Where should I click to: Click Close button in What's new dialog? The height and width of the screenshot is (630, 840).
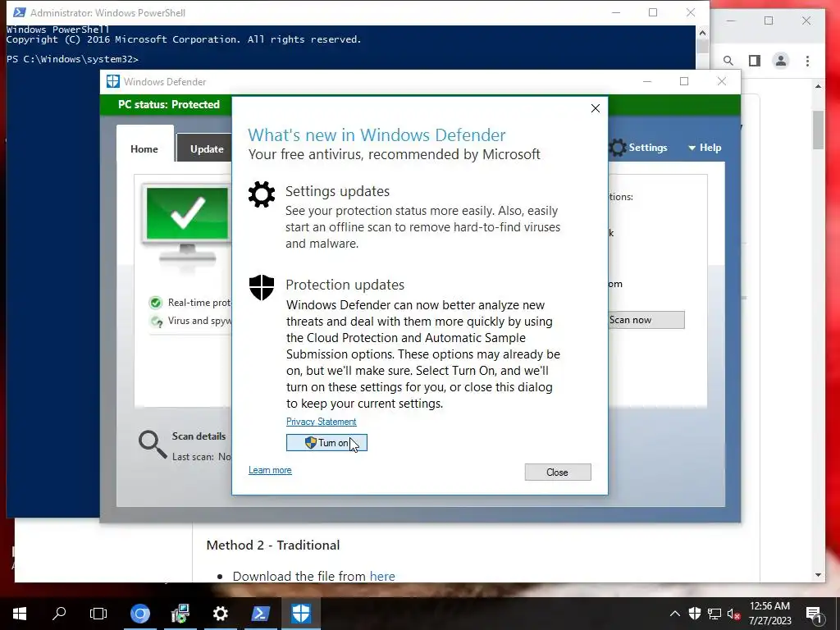click(x=558, y=472)
